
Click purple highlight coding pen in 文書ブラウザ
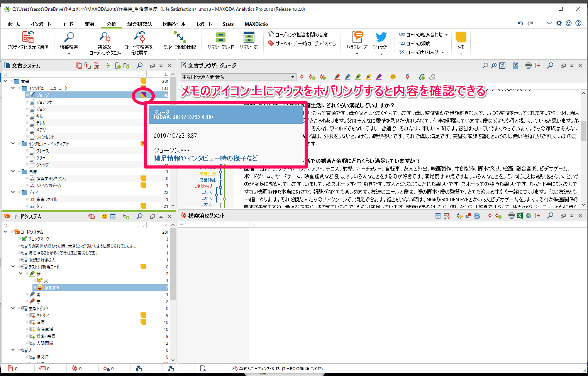[x=379, y=77]
